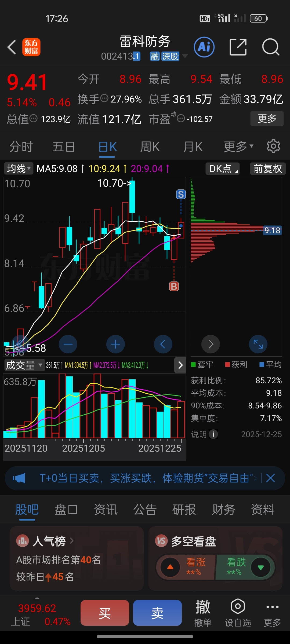
Task: Select the 日K chart tab
Action: point(107,147)
